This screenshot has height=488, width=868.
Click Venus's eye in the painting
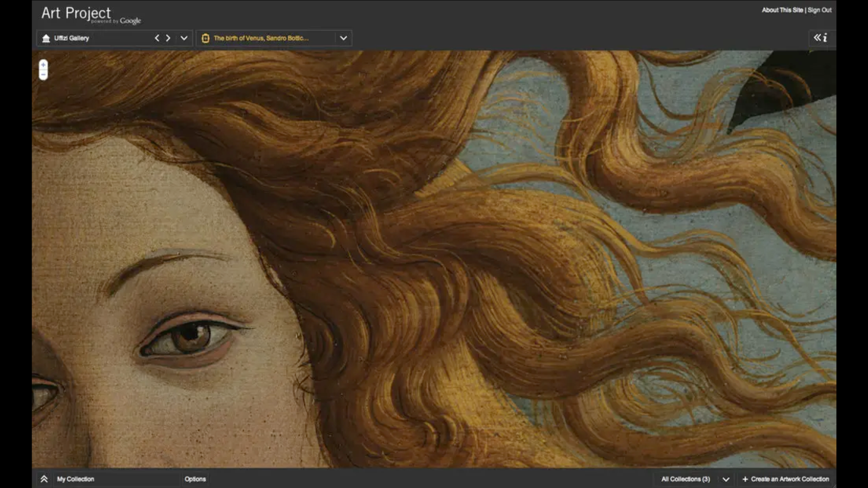pyautogui.click(x=190, y=338)
